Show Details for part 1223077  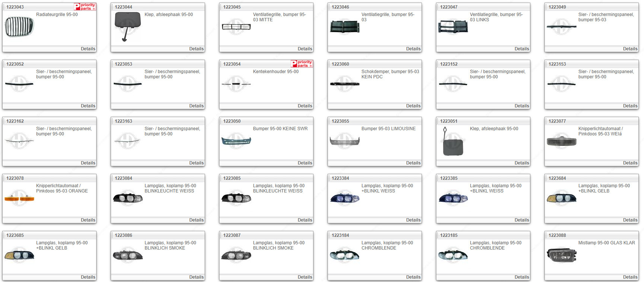[x=630, y=163]
